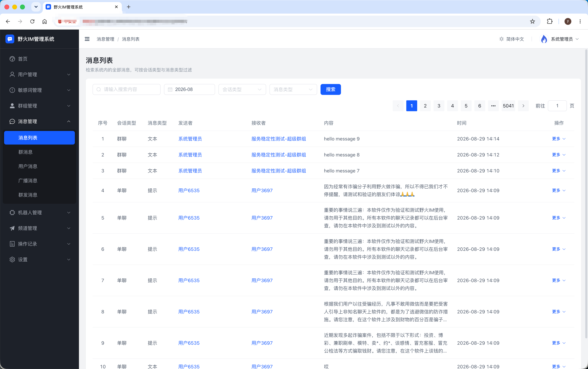Click the pagination next-page arrow

523,106
